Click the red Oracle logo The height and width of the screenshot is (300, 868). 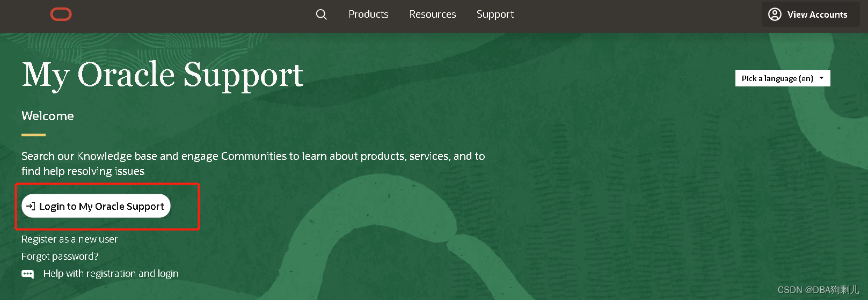(61, 14)
